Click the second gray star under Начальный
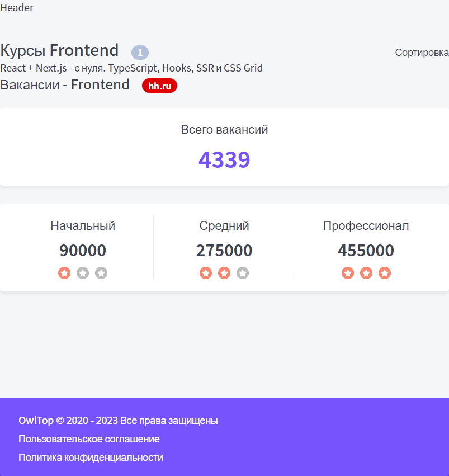 (x=83, y=273)
